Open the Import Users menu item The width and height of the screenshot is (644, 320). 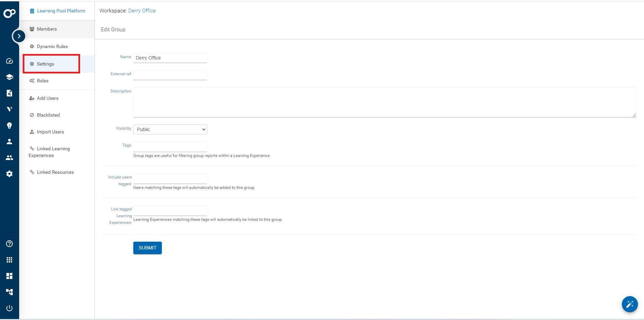tap(50, 132)
